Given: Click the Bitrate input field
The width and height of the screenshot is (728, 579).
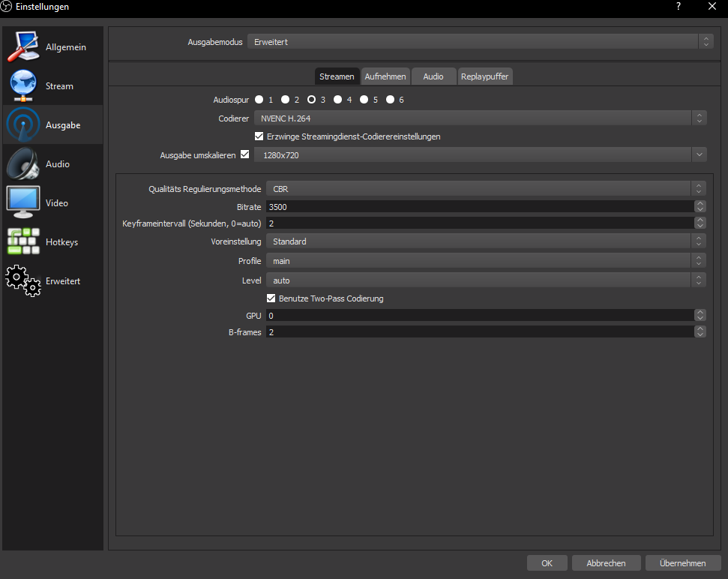Looking at the screenshot, I should 480,206.
